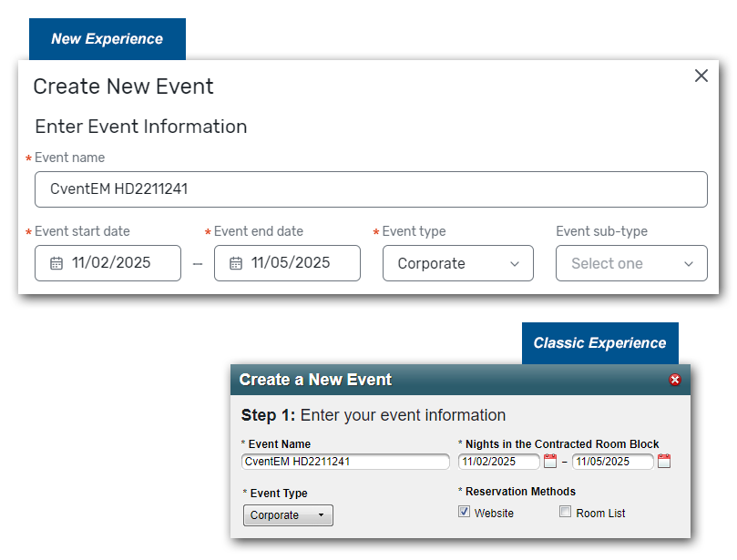
Task: Close the Create New Event dialog
Action: pyautogui.click(x=701, y=76)
